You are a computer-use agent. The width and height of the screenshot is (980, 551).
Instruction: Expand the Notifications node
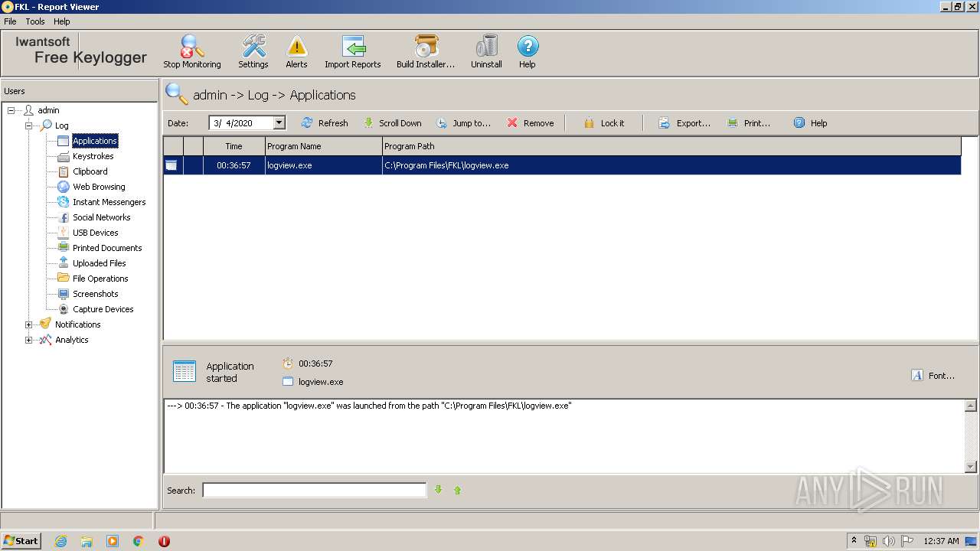[x=29, y=324]
